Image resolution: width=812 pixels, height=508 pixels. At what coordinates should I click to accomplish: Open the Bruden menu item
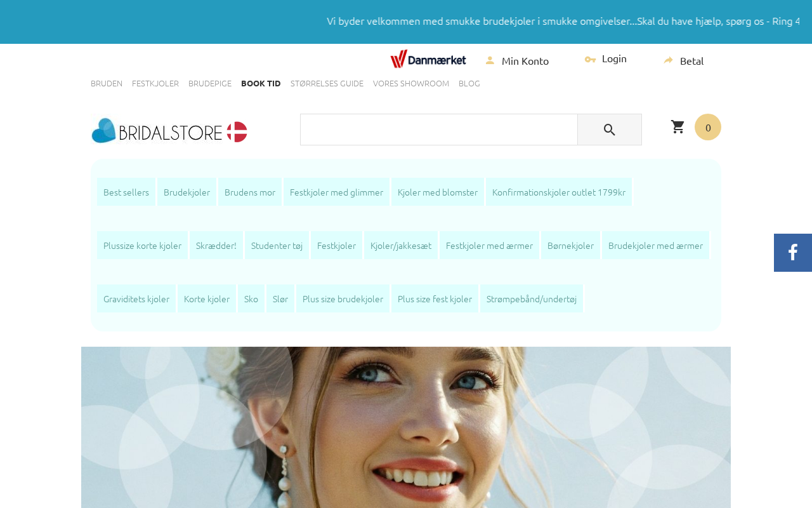107,83
